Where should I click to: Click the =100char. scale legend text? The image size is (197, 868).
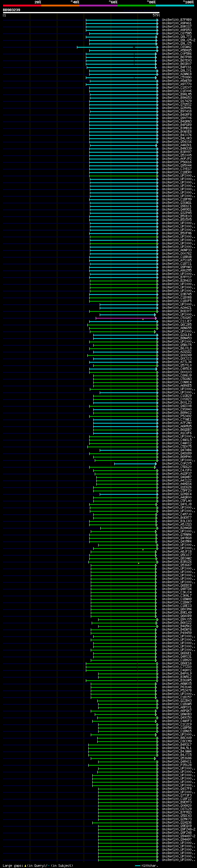(x=150, y=866)
